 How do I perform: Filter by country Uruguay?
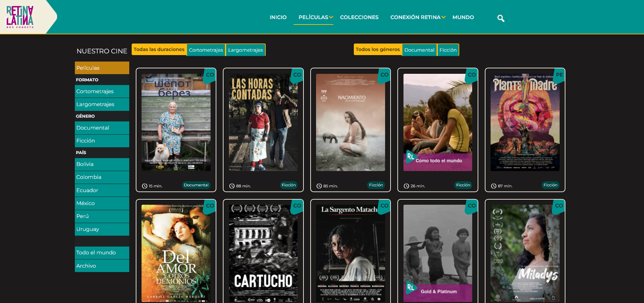[102, 229]
